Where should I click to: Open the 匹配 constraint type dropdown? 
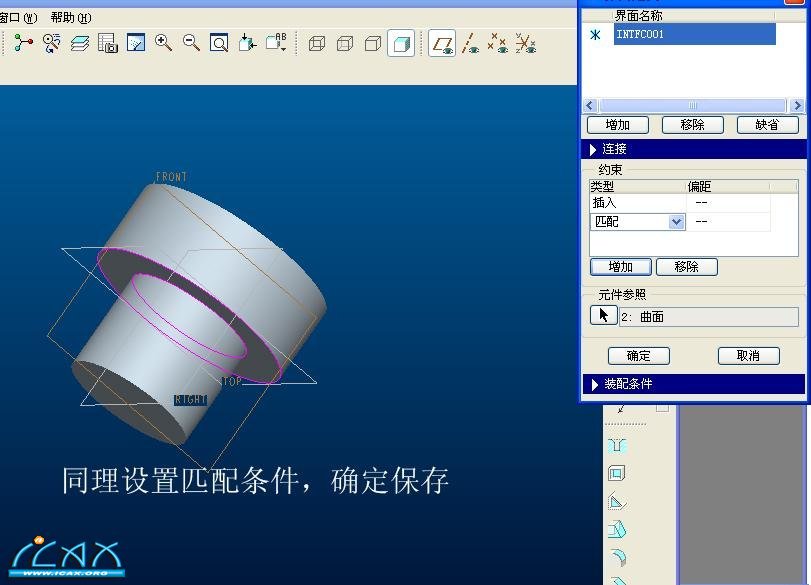pos(676,222)
